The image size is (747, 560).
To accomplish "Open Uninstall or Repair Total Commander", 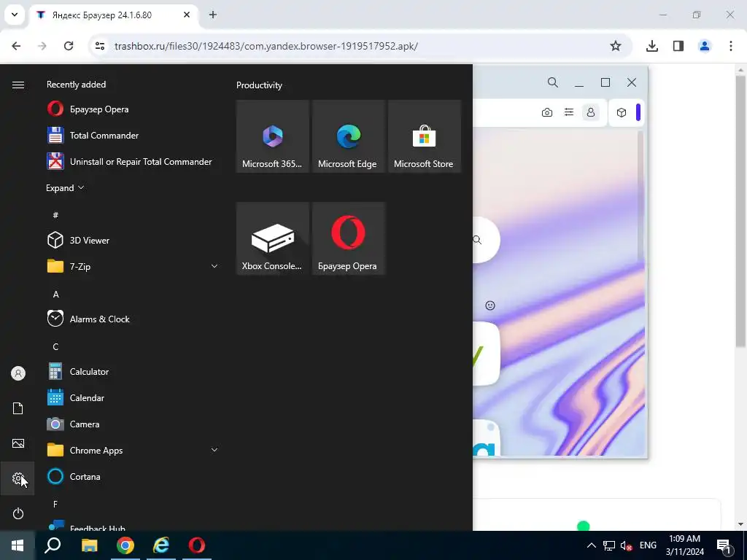I will pos(131,161).
